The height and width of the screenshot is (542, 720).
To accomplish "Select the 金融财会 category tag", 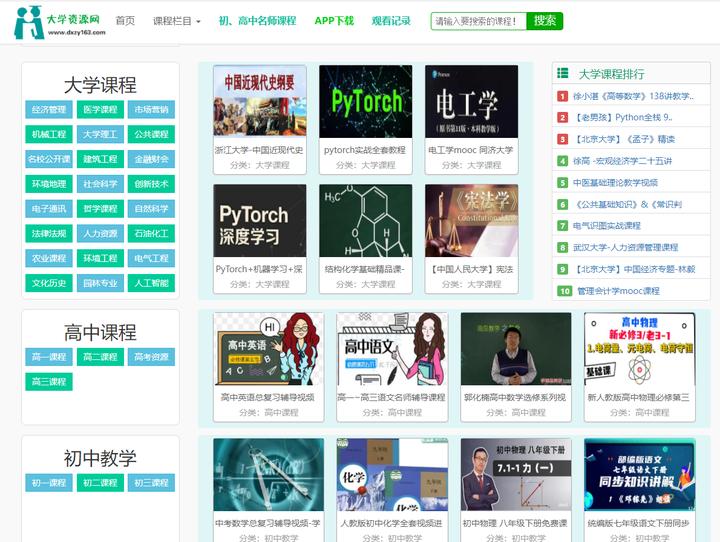I will pyautogui.click(x=151, y=159).
